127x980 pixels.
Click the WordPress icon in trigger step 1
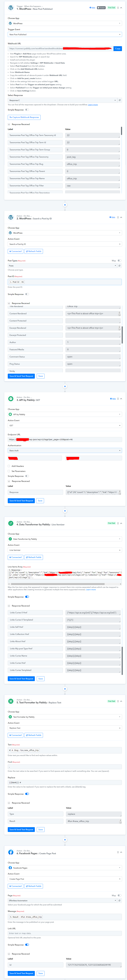click(x=11, y=8)
